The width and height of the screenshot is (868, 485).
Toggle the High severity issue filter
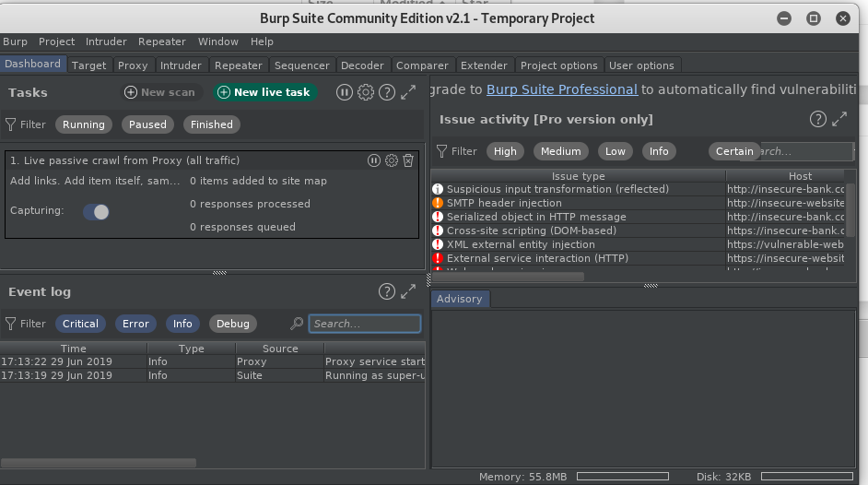(x=505, y=151)
